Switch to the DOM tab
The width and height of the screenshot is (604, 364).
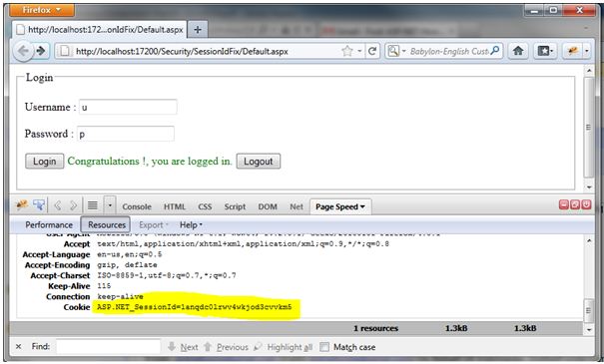coord(268,206)
